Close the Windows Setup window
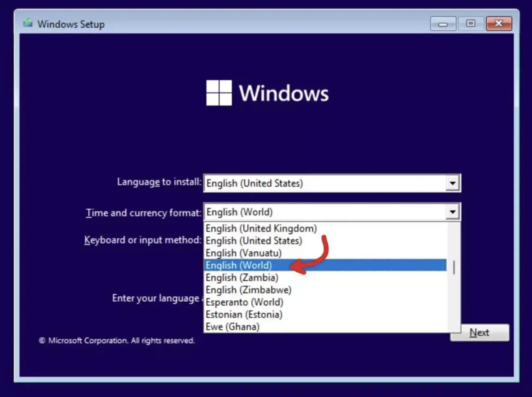 point(499,24)
